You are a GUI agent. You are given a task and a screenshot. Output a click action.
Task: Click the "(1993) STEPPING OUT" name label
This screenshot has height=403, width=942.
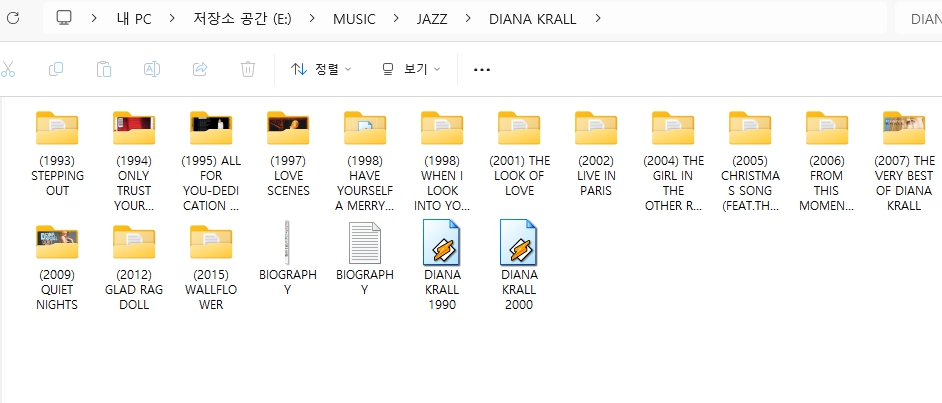point(57,176)
